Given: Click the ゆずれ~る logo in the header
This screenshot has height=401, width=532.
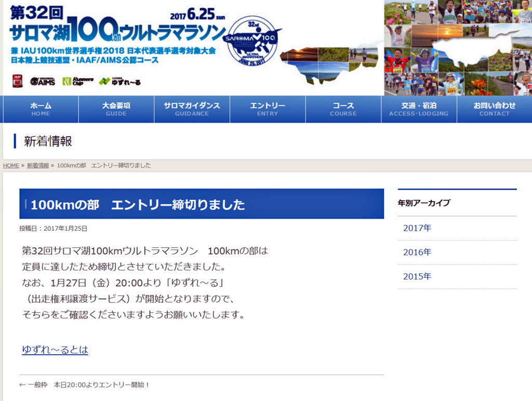Looking at the screenshot, I should (x=119, y=82).
